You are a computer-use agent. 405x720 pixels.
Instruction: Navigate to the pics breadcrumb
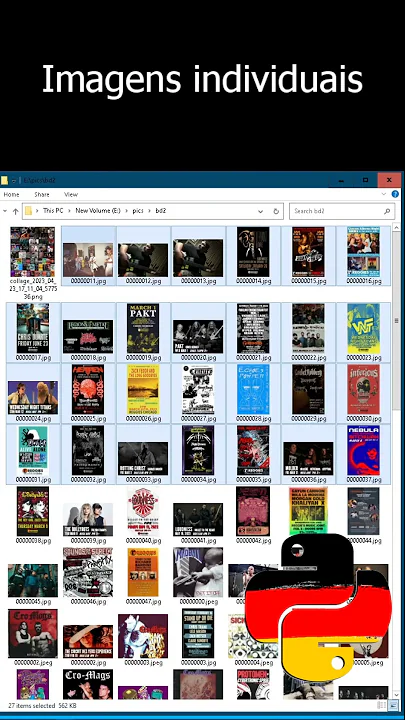click(138, 211)
